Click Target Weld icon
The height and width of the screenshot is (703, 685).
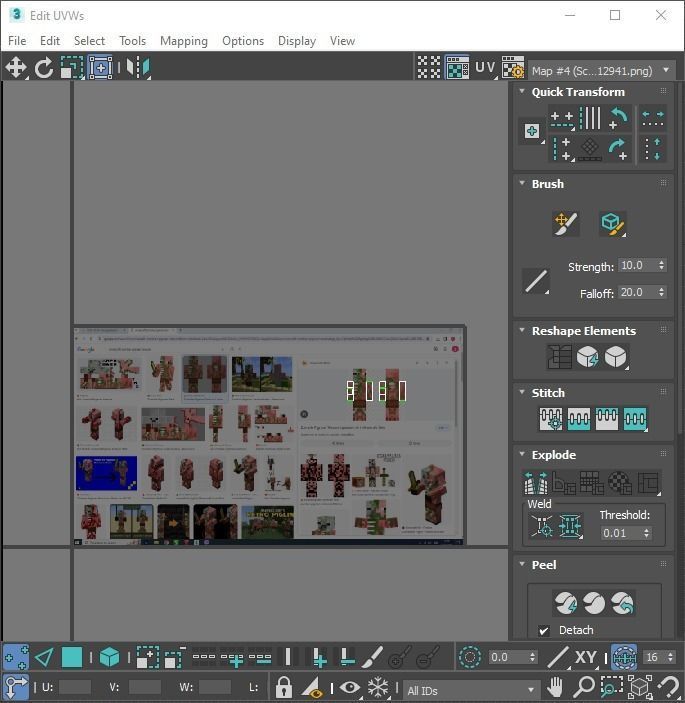pyautogui.click(x=542, y=525)
